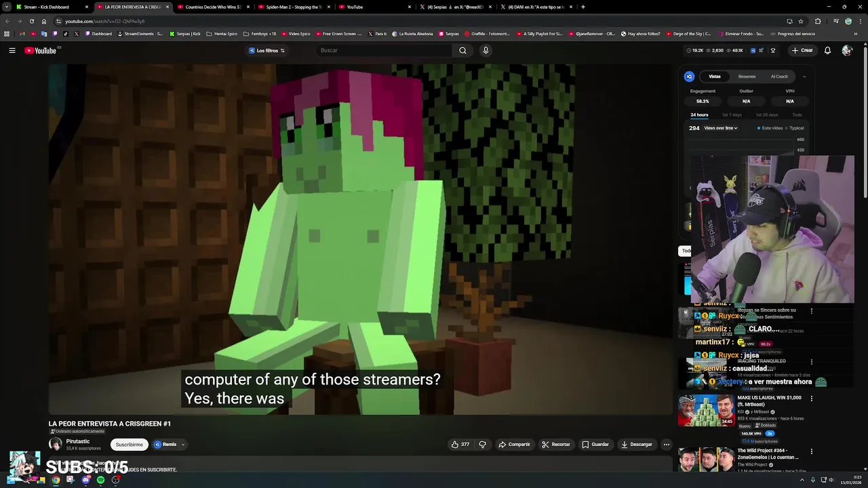Click the Guardar save button

[x=595, y=445]
